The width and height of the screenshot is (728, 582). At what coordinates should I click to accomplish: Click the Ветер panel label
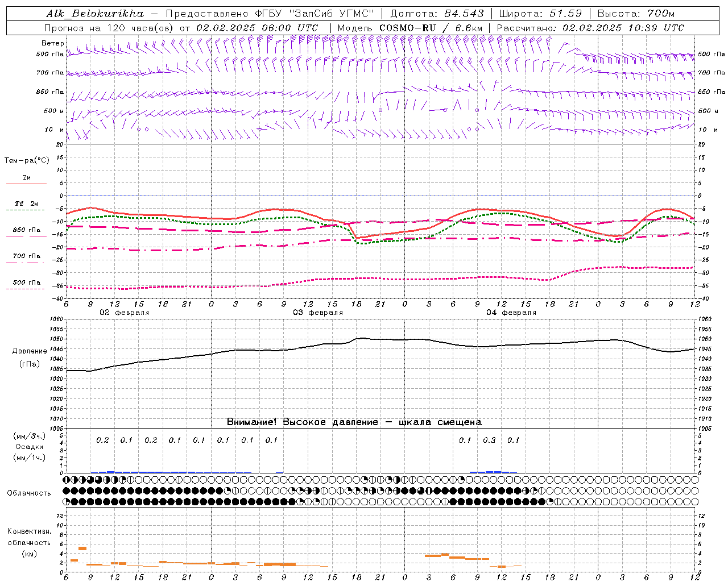click(x=53, y=43)
